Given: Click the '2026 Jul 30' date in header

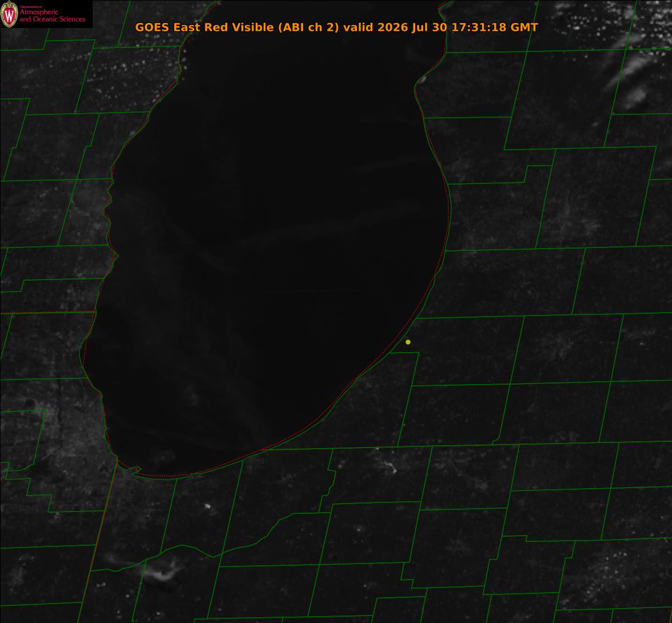Looking at the screenshot, I should click(x=413, y=27).
